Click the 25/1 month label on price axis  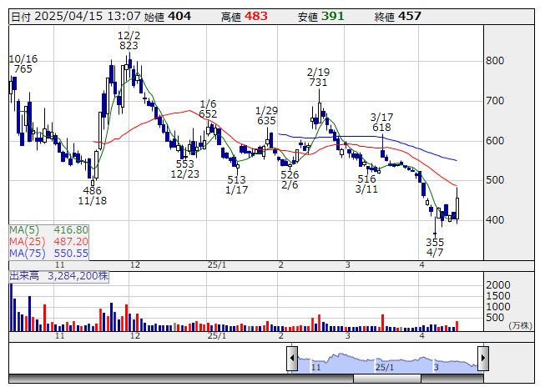pos(217,265)
